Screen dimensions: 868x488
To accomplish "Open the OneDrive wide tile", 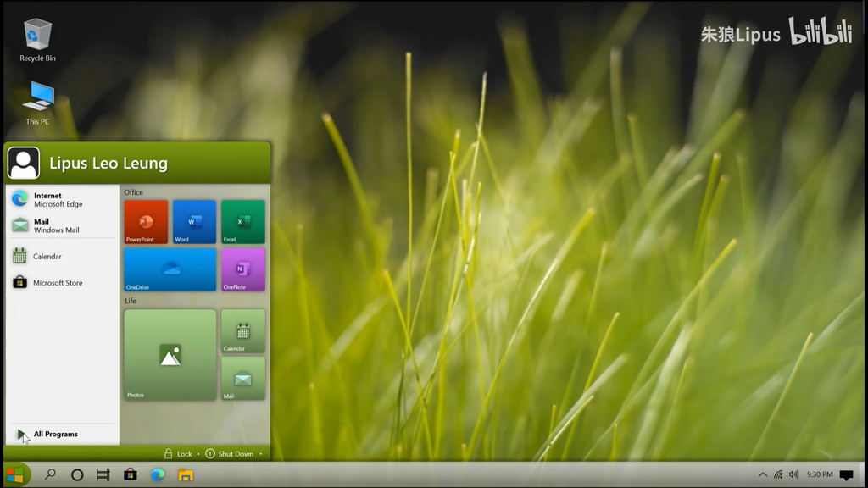I will pos(170,269).
